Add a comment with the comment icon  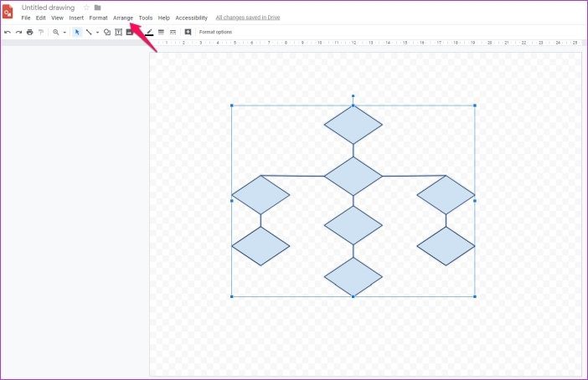coord(188,33)
